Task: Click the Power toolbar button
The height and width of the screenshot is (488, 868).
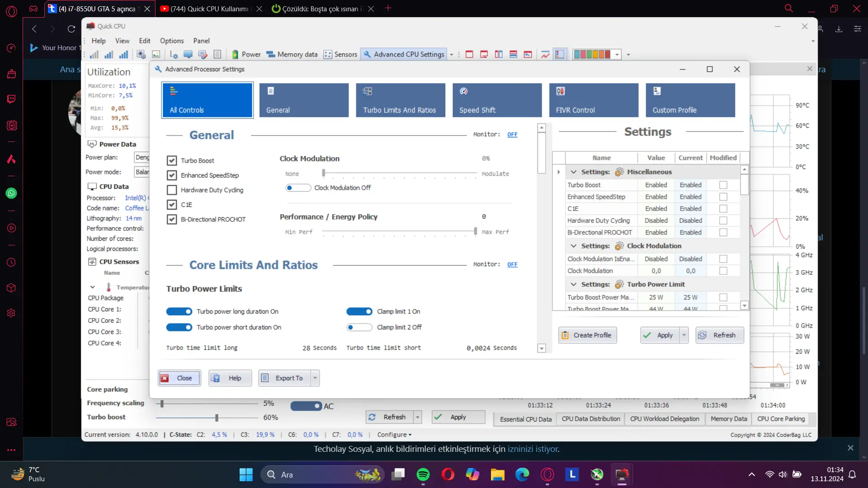Action: 246,54
